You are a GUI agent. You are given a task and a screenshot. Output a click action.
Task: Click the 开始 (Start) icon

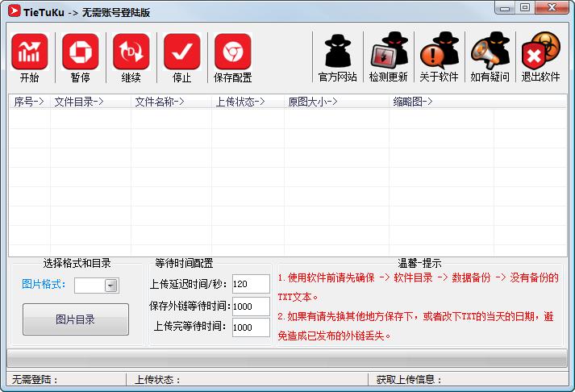[29, 52]
